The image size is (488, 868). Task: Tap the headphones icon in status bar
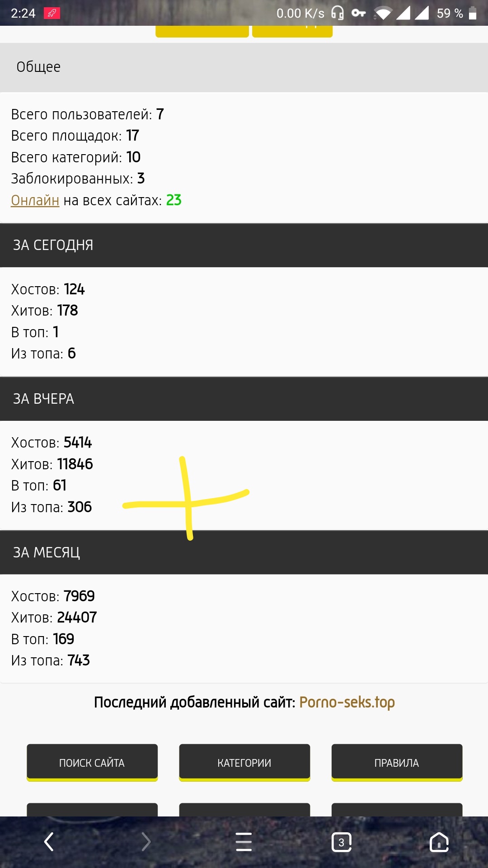click(x=338, y=13)
